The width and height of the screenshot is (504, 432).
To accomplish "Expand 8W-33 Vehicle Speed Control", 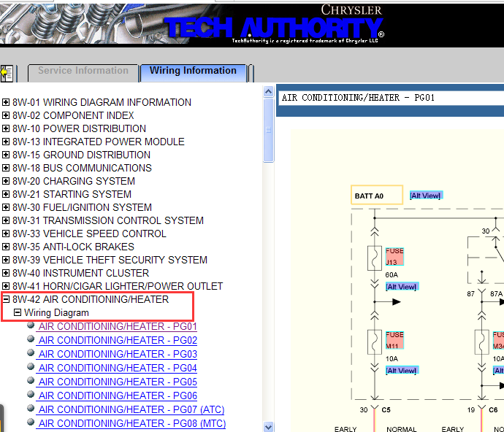I will [x=5, y=234].
